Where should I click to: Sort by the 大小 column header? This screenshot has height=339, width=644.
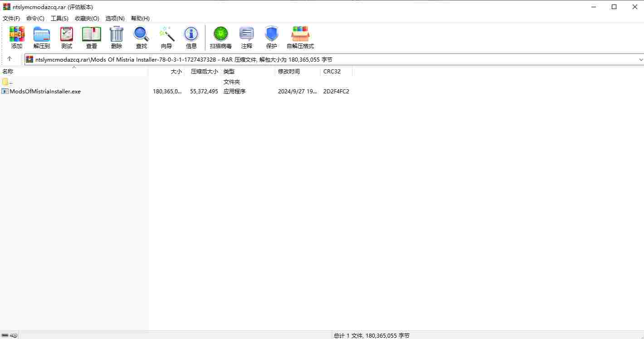point(166,72)
